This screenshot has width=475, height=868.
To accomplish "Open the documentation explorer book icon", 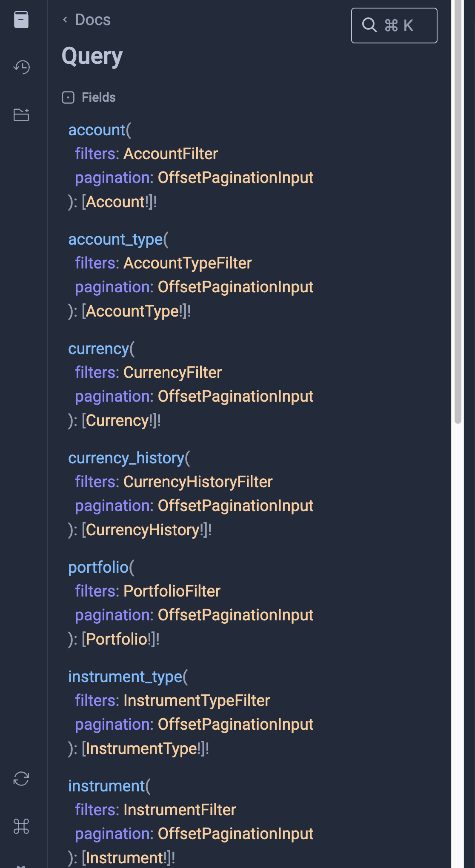I will [x=21, y=19].
